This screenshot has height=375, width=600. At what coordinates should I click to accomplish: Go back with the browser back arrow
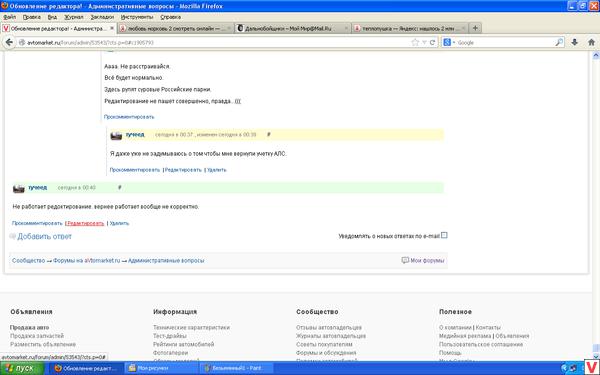(x=9, y=42)
